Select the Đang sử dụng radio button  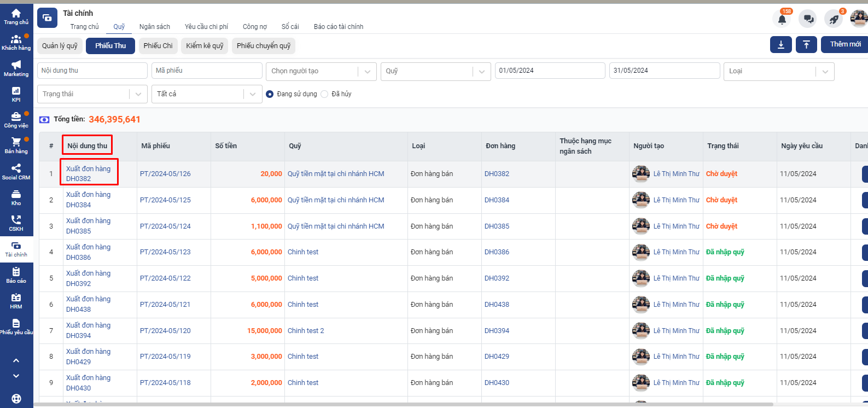click(270, 94)
